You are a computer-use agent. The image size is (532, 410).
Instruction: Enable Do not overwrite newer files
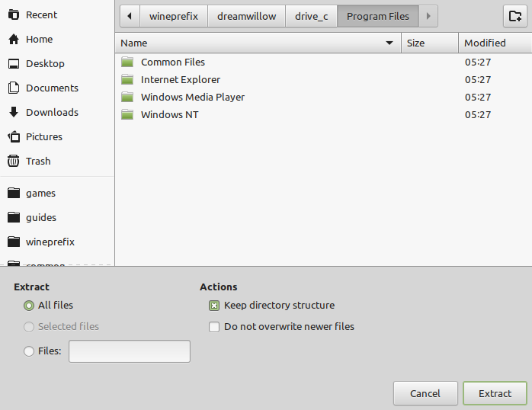[x=214, y=327]
